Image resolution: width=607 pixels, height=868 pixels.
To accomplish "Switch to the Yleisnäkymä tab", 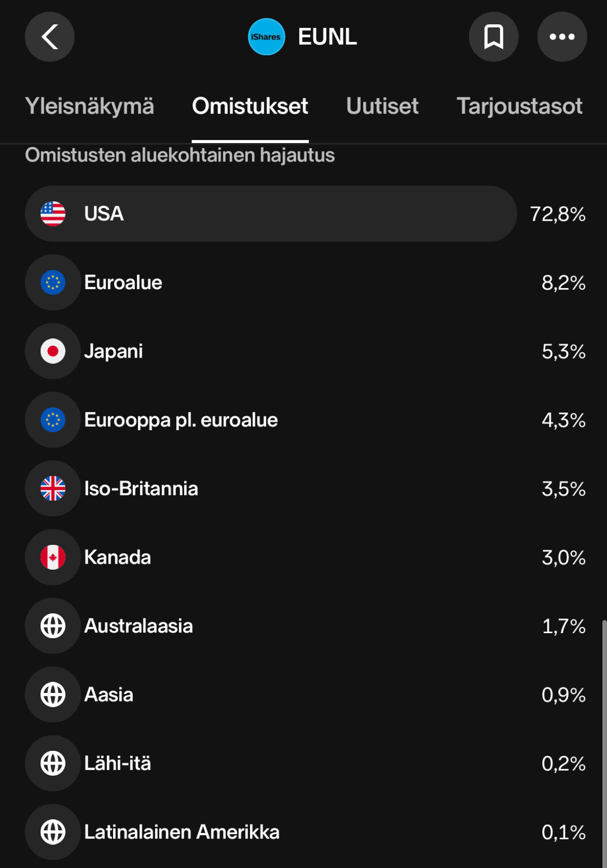I will point(89,106).
